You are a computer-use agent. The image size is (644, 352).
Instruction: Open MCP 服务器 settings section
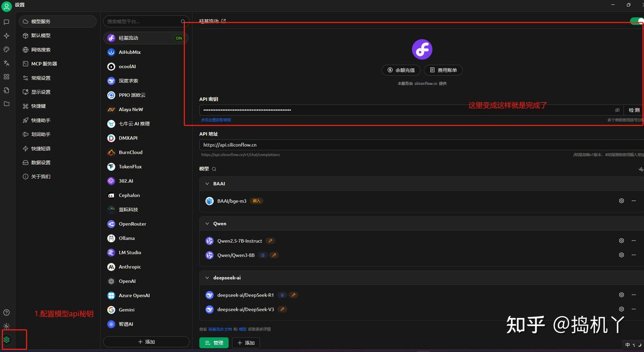point(58,64)
